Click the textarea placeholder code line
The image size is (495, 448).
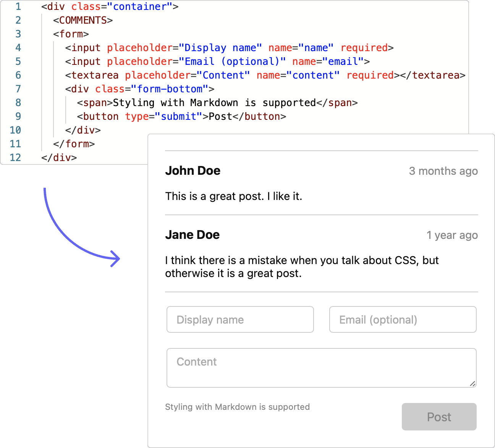(265, 75)
